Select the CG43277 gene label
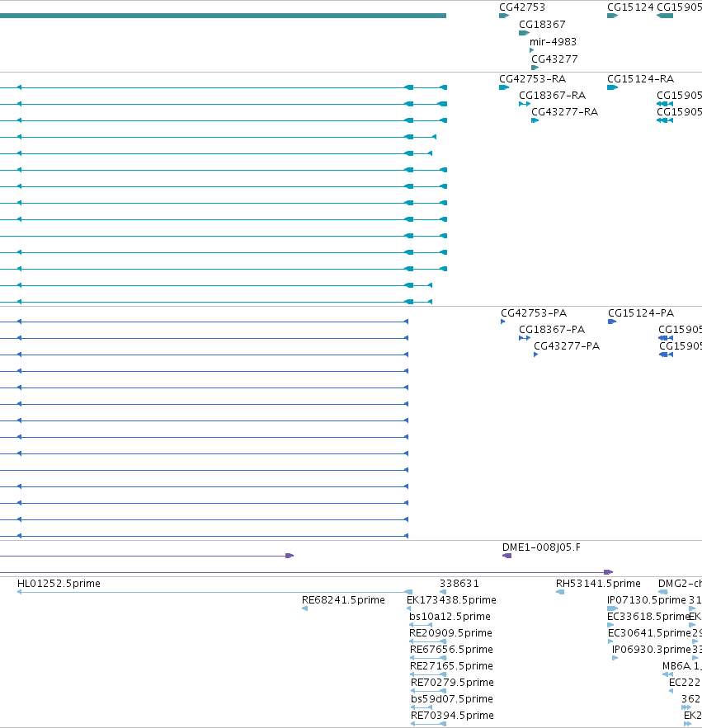702x728 pixels. (554, 59)
